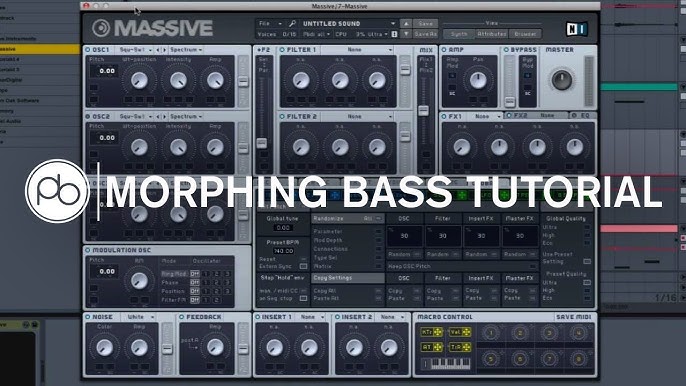This screenshot has width=686, height=386.
Task: Switch to the Browser view
Action: pyautogui.click(x=525, y=34)
